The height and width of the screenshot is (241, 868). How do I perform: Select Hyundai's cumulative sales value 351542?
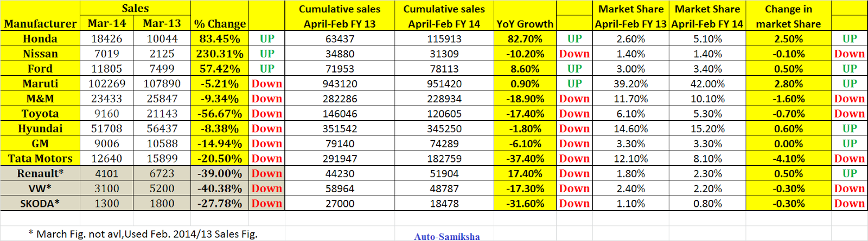340,128
